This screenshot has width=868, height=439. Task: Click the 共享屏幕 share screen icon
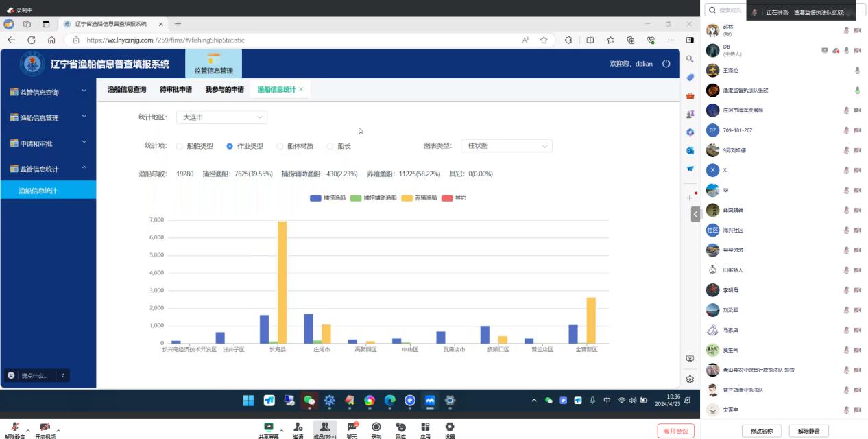pyautogui.click(x=268, y=427)
